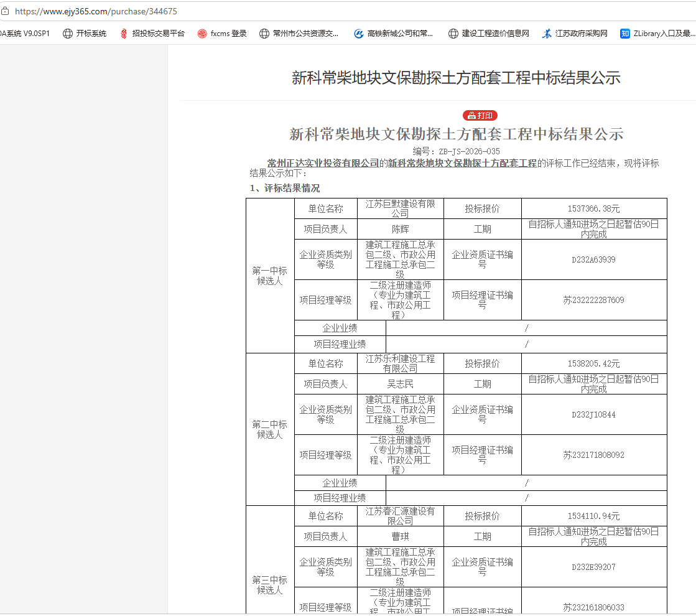The height and width of the screenshot is (616, 696).
Task: Click underlined 常州正达实业投资有限公司 text
Action: click(x=323, y=164)
